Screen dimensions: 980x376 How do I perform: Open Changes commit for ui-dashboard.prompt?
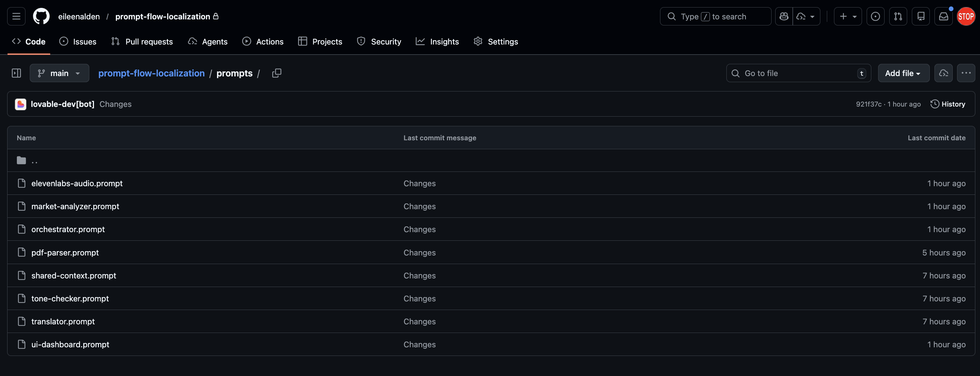[x=419, y=344]
